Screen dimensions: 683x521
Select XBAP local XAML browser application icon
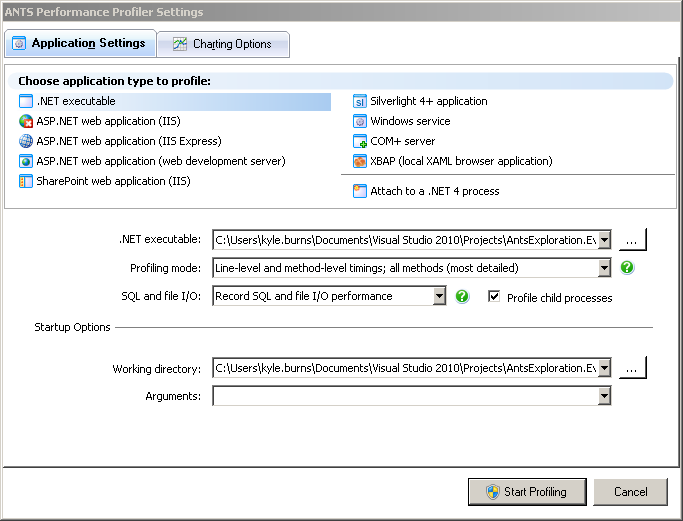[360, 161]
